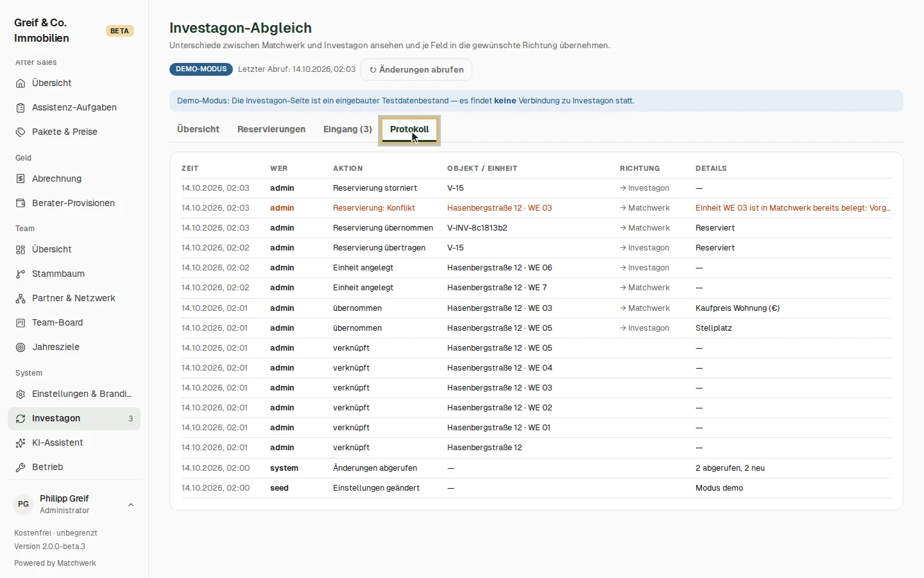Switch to the Reservierungen tab
Viewport: 924px width, 578px height.
pos(271,129)
